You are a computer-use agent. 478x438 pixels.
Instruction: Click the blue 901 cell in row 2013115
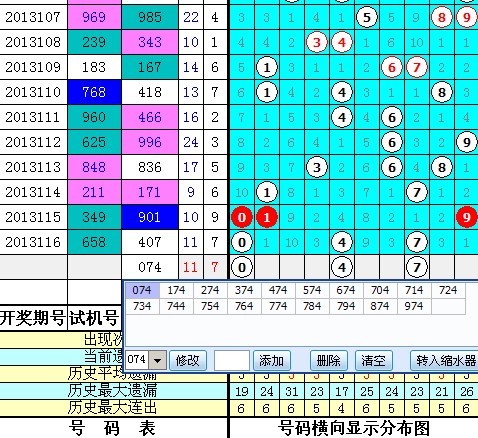coord(150,217)
